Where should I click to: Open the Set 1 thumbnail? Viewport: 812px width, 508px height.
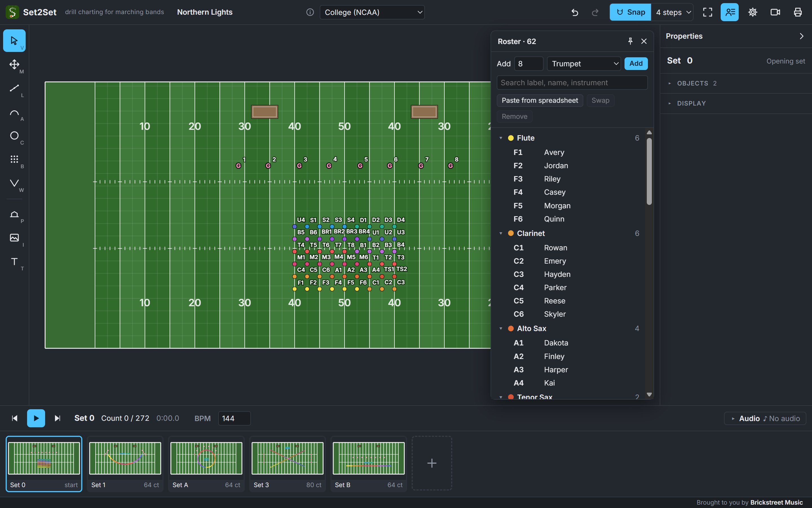click(x=125, y=464)
